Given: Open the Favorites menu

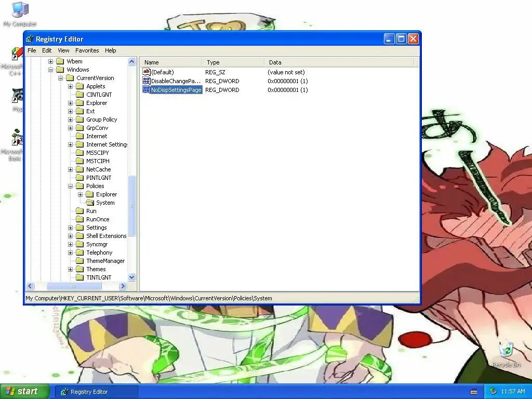Looking at the screenshot, I should pyautogui.click(x=87, y=50).
